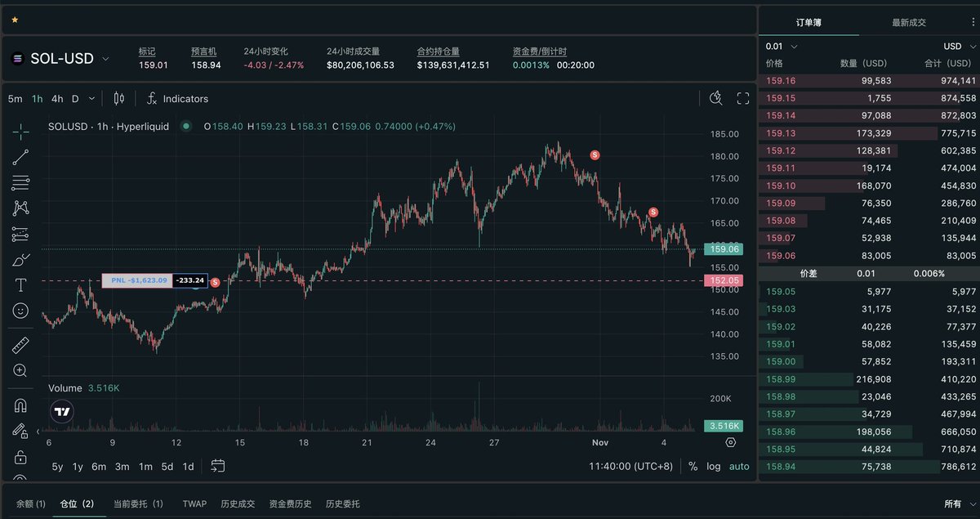Toggle auto scale on price axis
Viewport: 980px width, 519px height.
[x=739, y=467]
